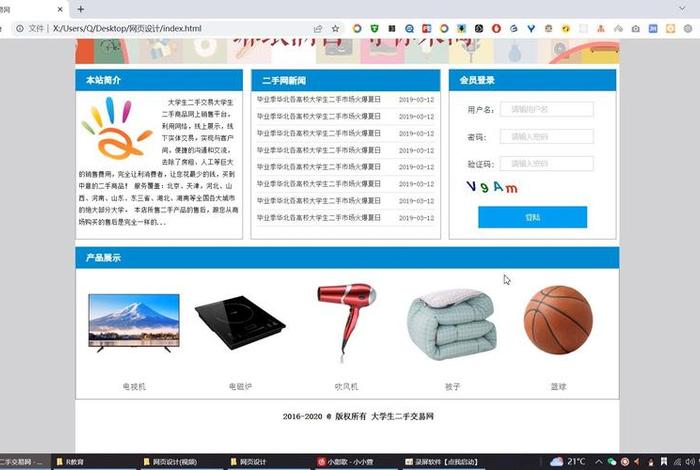The height and width of the screenshot is (470, 700).
Task: Select the 电磁炉 induction cooker image
Action: 240,323
